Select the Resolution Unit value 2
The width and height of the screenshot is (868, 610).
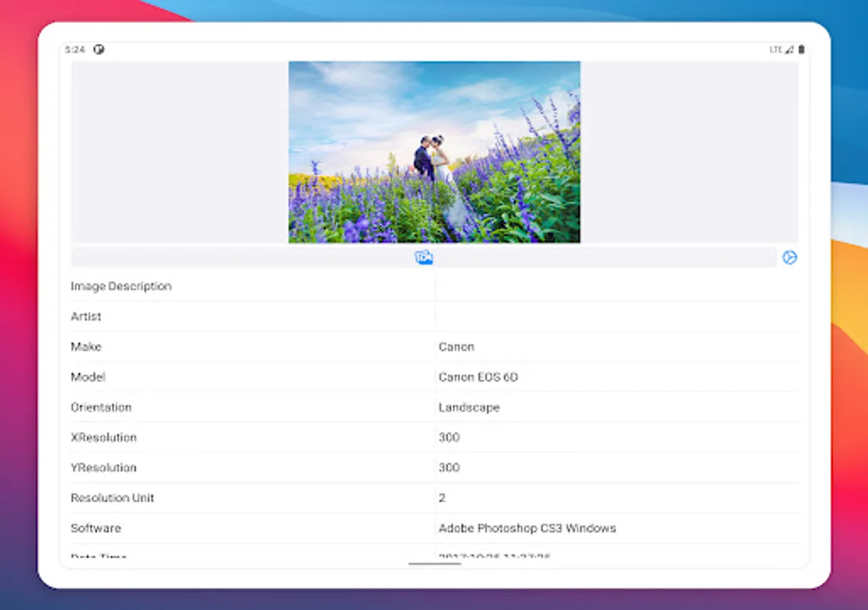[442, 497]
